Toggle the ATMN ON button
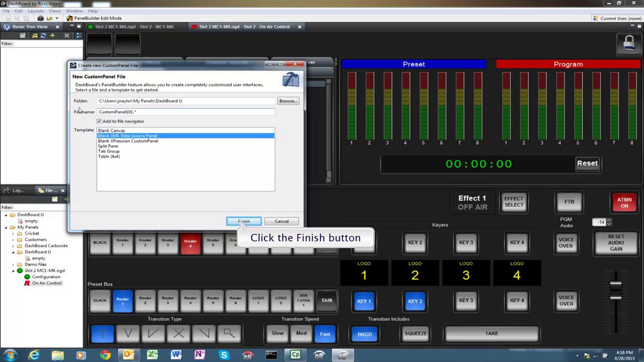The width and height of the screenshot is (644, 362). pos(624,203)
